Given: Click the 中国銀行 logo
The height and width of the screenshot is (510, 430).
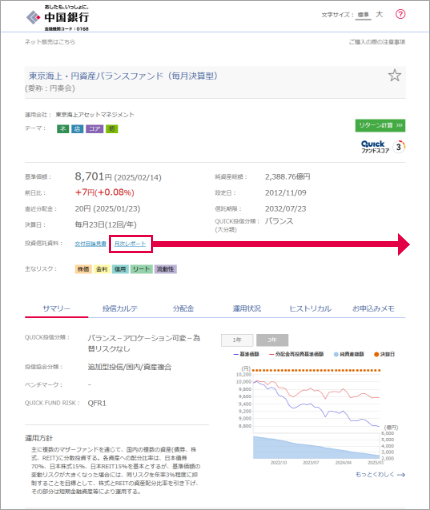Looking at the screenshot, I should (57, 17).
